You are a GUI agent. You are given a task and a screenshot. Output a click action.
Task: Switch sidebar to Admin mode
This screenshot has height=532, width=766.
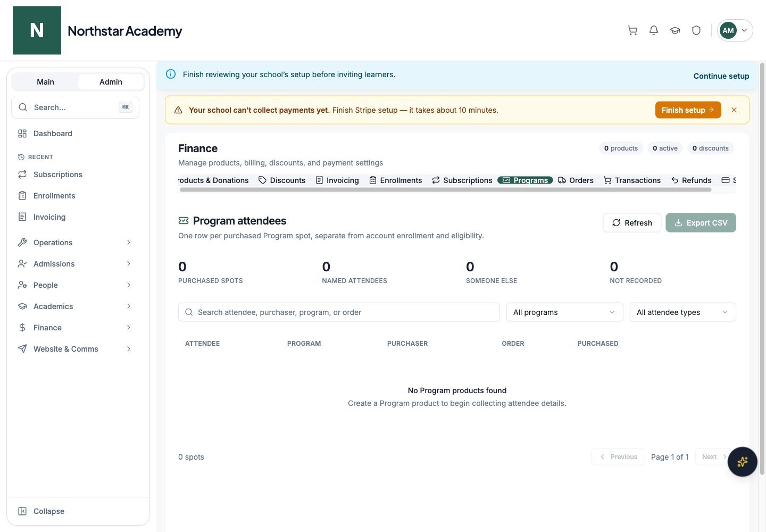pyautogui.click(x=111, y=82)
